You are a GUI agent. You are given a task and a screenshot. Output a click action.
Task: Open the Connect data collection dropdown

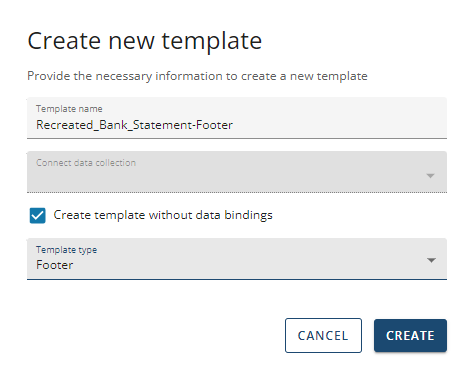[237, 172]
